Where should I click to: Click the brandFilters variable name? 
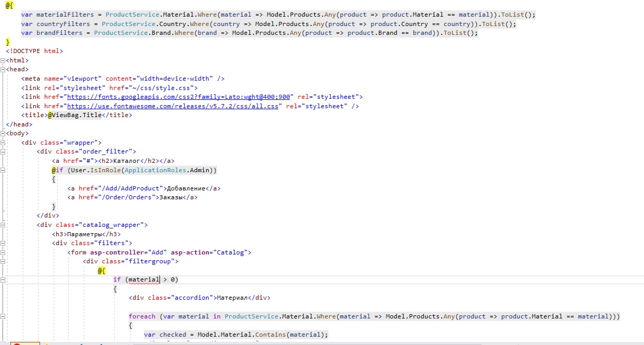(x=59, y=33)
